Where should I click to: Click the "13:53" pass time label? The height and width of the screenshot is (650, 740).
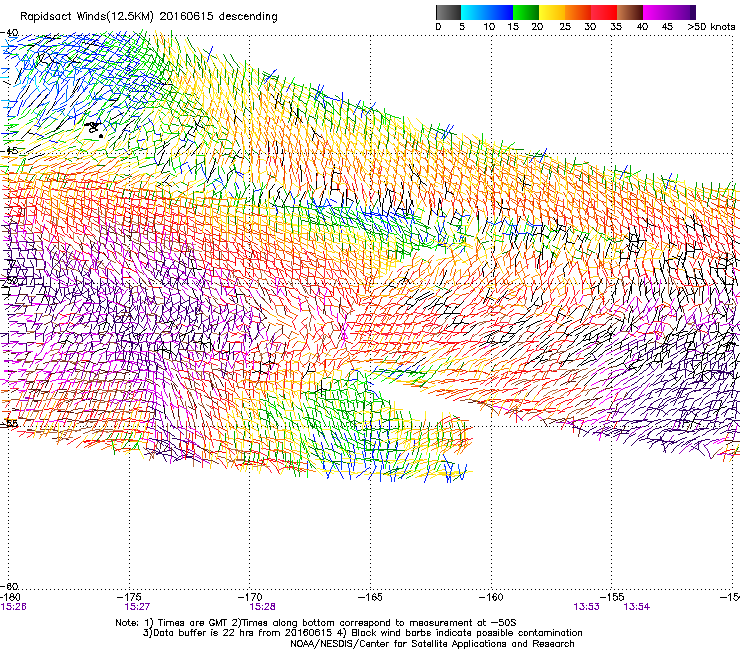(586, 607)
